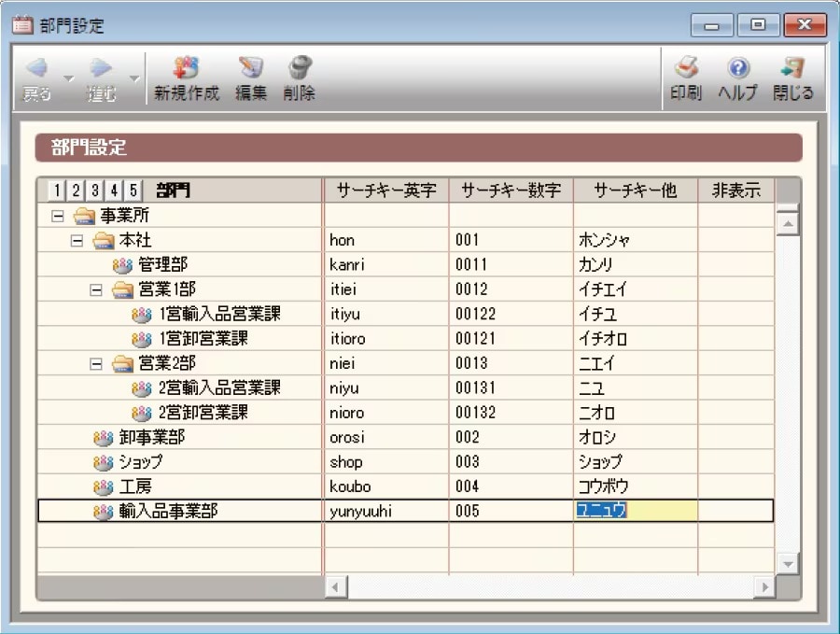Click the ショップ people icon
840x634 pixels.
[103, 462]
